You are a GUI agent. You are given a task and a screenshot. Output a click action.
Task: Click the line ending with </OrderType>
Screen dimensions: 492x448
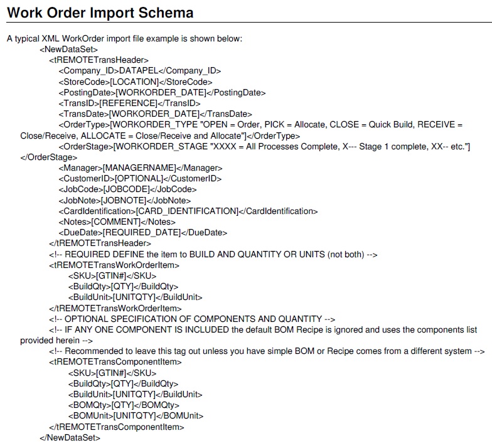(x=160, y=136)
